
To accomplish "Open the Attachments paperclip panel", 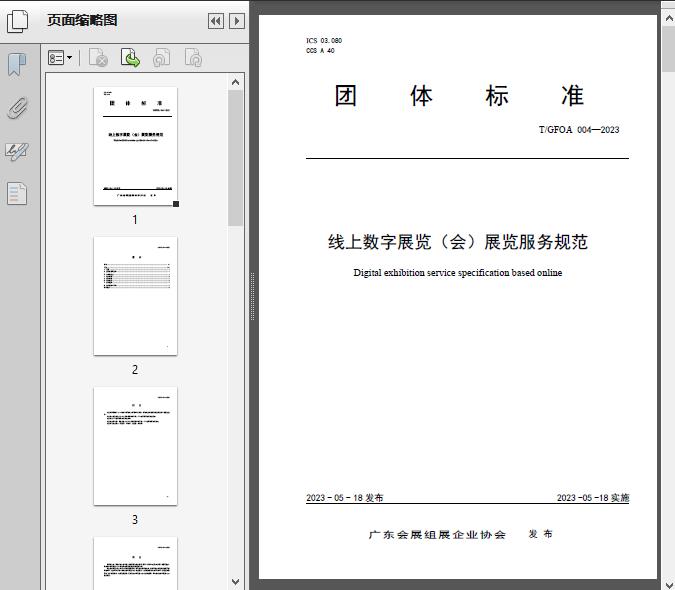I will click(x=17, y=108).
